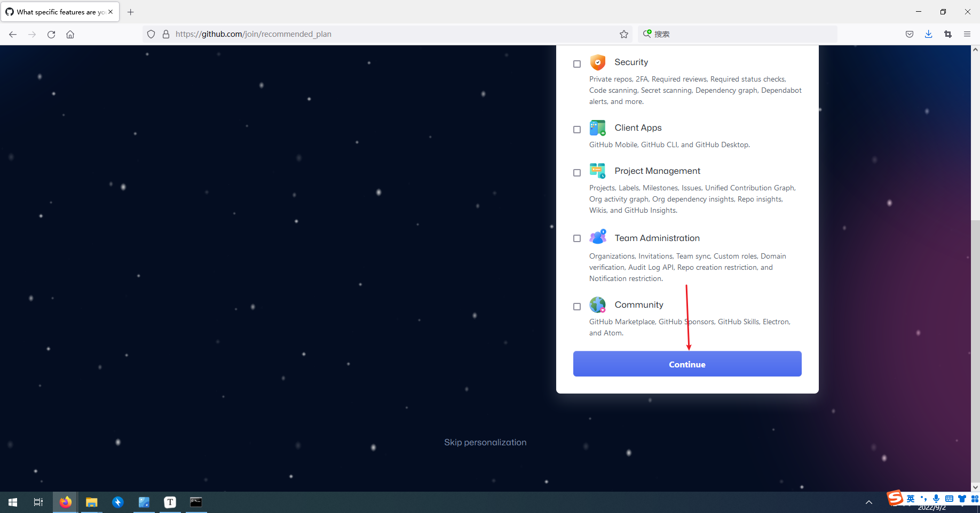This screenshot has height=513, width=980.
Task: Go back with the browser back arrow
Action: 13,34
